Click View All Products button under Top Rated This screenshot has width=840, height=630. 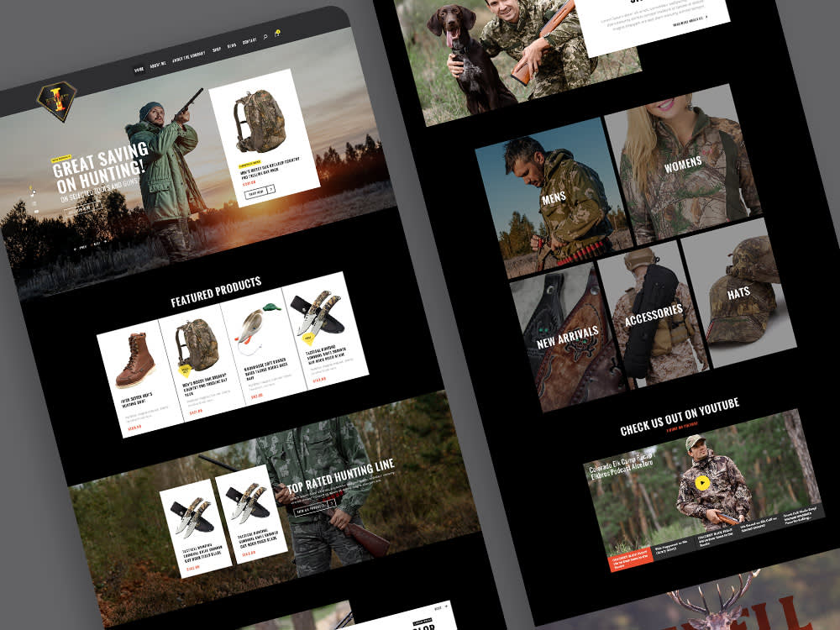[x=311, y=507]
